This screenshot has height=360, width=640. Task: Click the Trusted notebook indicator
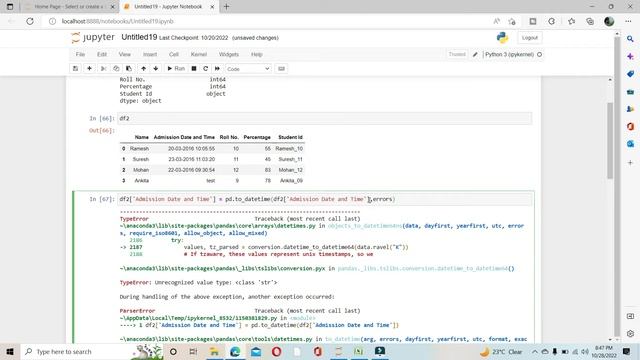(457, 54)
